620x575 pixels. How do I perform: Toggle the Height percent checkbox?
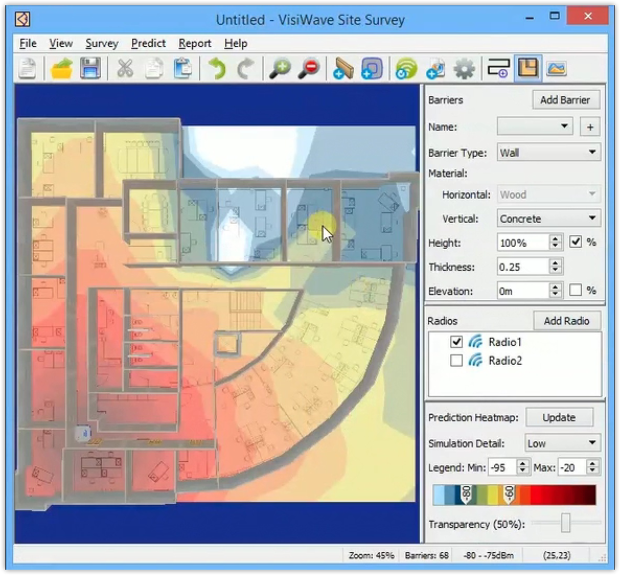(x=575, y=242)
